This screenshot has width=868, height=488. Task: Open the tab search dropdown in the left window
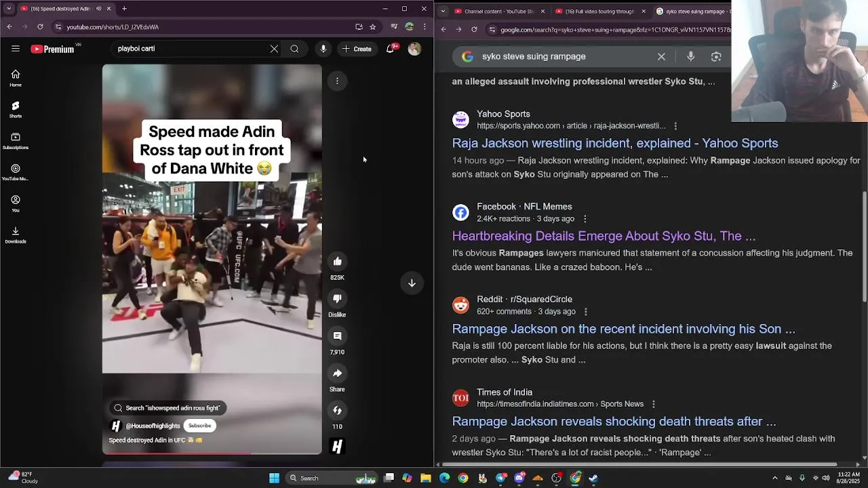(8, 9)
